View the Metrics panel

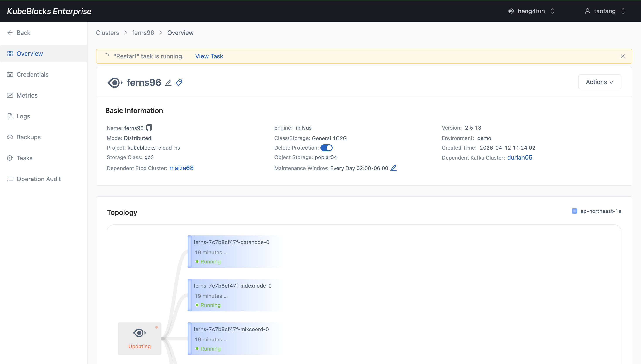(x=27, y=95)
